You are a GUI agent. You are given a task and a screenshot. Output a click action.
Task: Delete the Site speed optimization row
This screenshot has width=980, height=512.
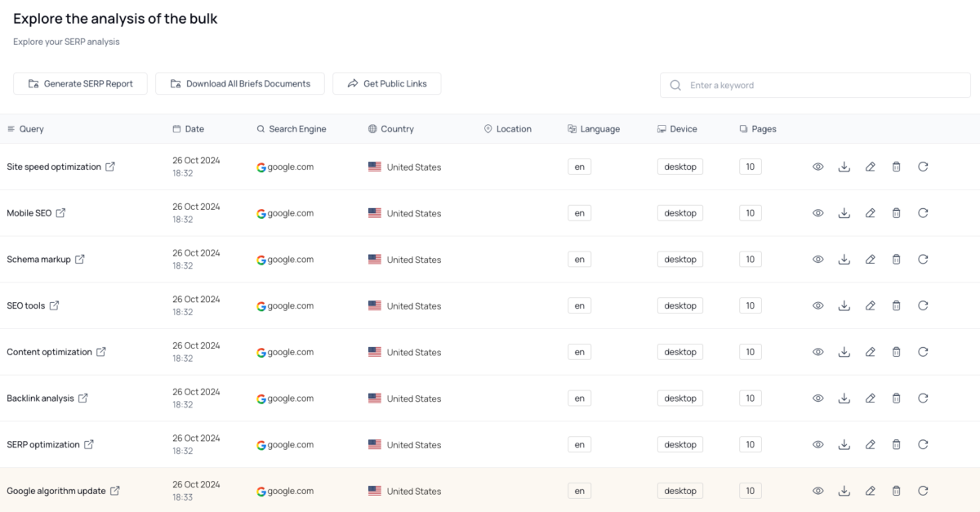pos(896,167)
